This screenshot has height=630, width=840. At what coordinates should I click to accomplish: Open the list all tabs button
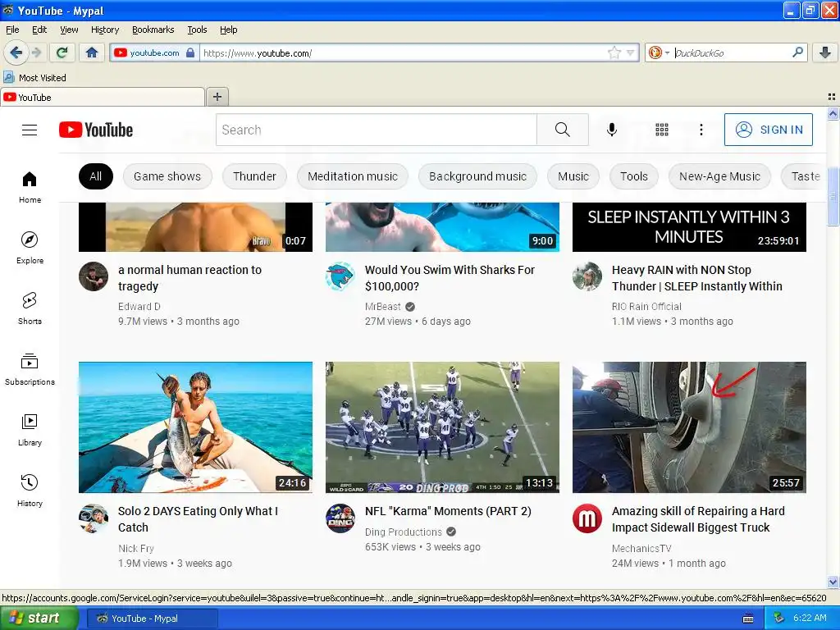coord(832,97)
